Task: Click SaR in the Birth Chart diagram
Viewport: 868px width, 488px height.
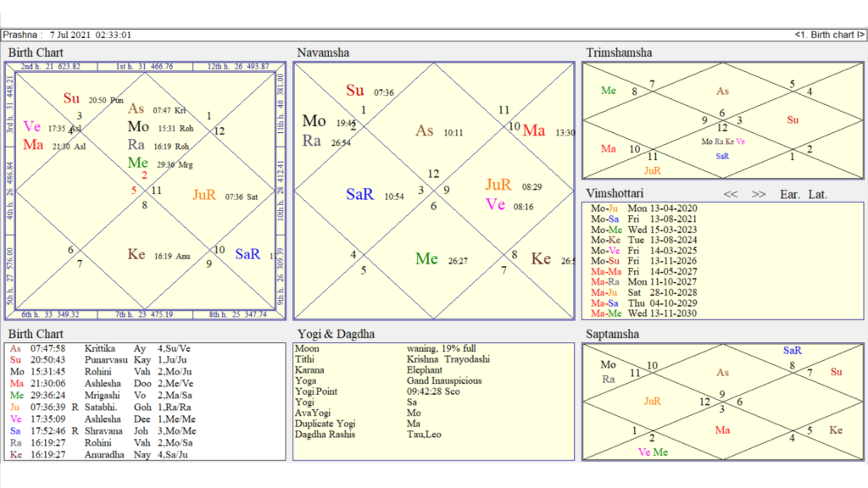Action: 248,254
